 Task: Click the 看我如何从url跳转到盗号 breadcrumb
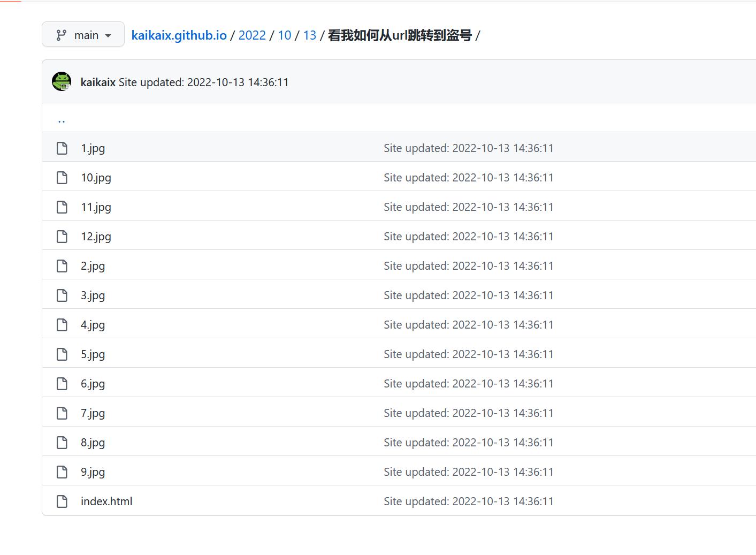(x=399, y=35)
